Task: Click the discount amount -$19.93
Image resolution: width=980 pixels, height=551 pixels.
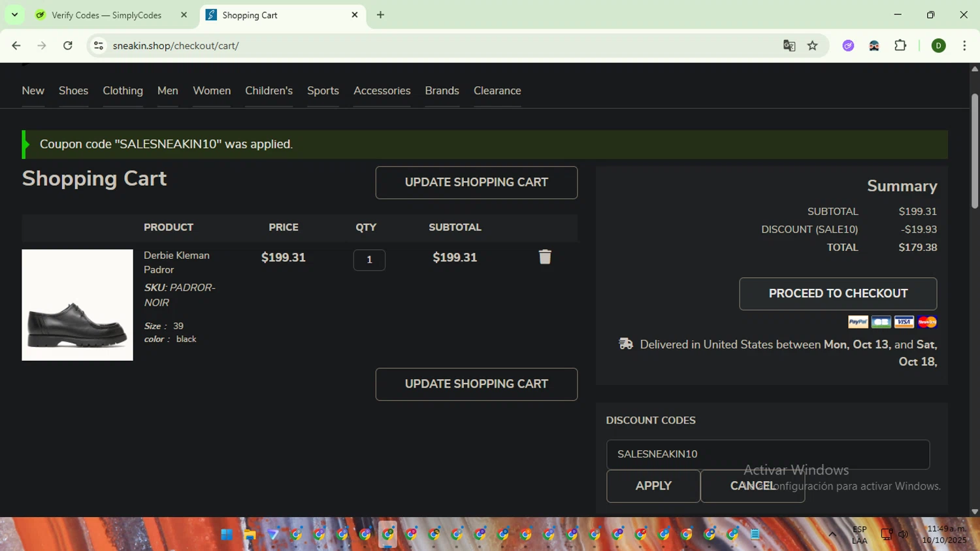Action: click(919, 229)
